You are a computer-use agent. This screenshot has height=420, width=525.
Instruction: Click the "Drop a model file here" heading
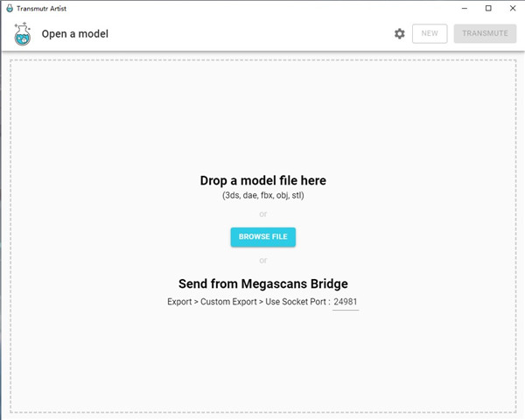(262, 180)
